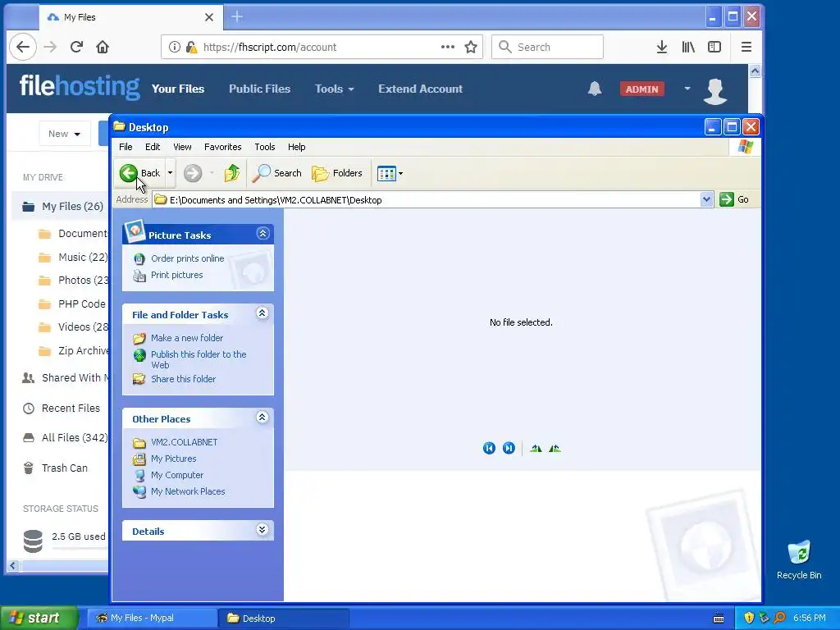
Task: Click Publish this folder to the Web
Action: click(x=199, y=359)
